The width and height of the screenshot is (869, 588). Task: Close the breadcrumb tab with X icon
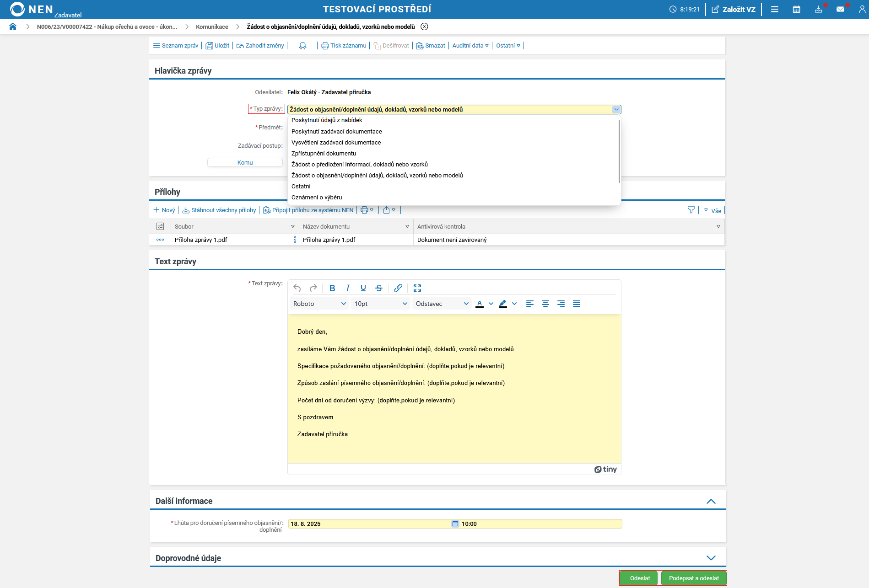[425, 27]
